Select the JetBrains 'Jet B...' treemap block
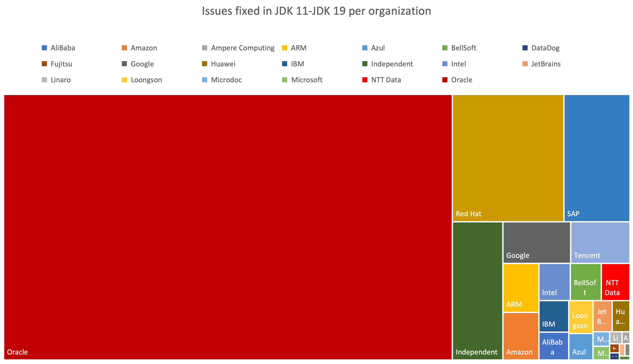 pos(603,316)
